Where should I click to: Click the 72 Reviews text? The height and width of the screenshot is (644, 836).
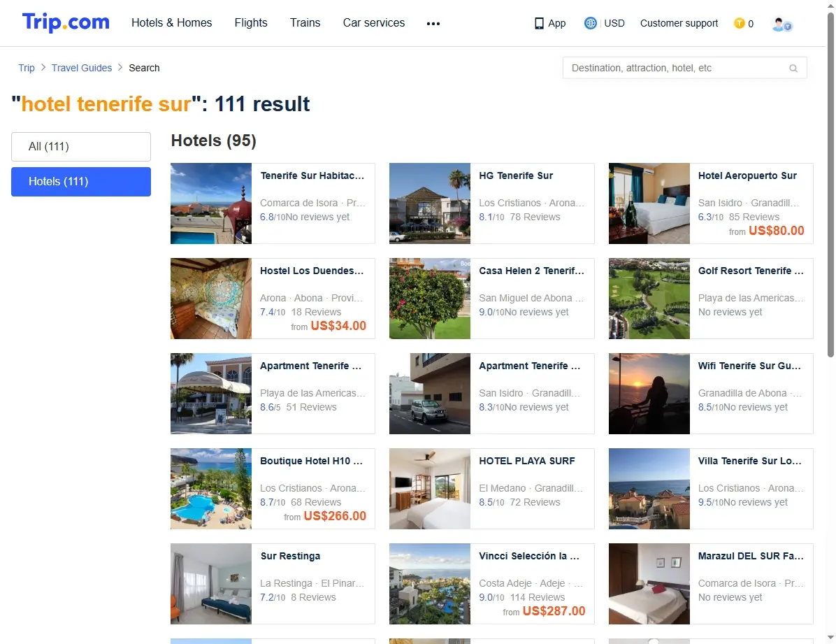click(x=535, y=502)
